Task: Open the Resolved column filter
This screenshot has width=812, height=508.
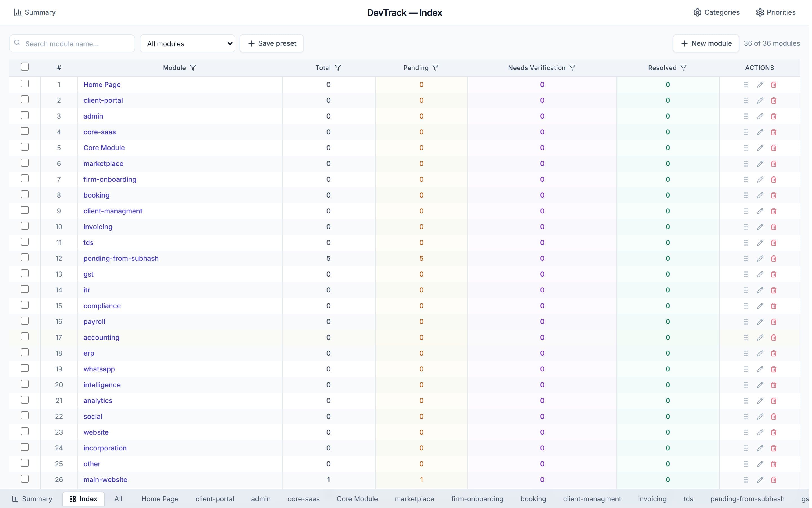Action: [x=683, y=68]
